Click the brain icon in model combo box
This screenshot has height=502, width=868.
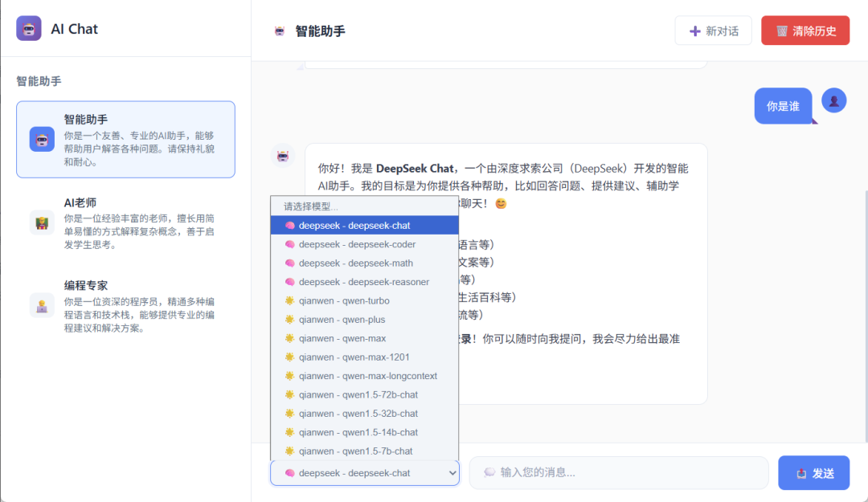tap(289, 472)
